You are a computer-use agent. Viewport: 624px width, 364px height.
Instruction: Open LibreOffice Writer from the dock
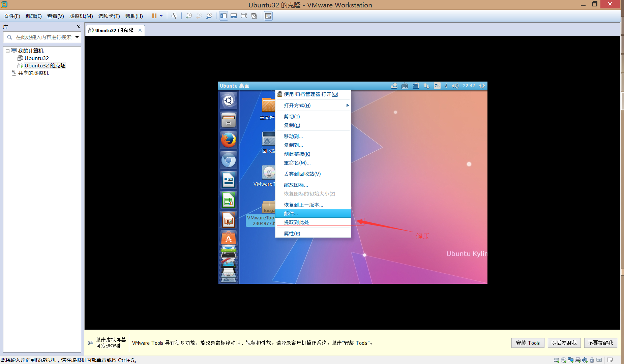(x=229, y=180)
